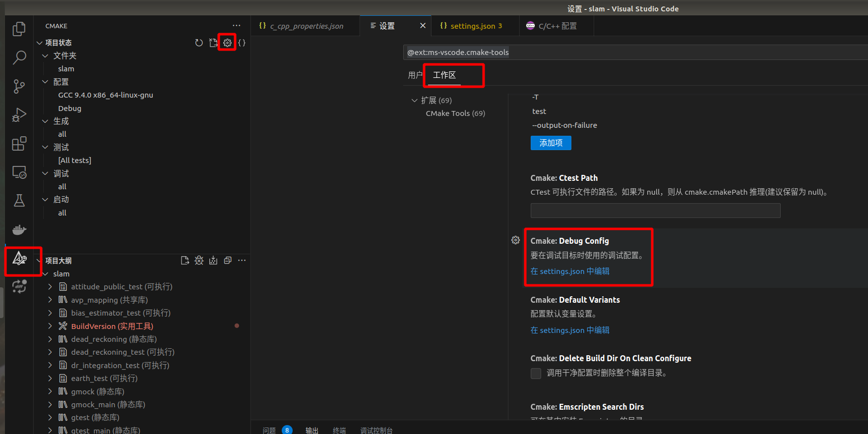Close the 设置 editor tab
This screenshot has height=434, width=868.
click(x=423, y=26)
